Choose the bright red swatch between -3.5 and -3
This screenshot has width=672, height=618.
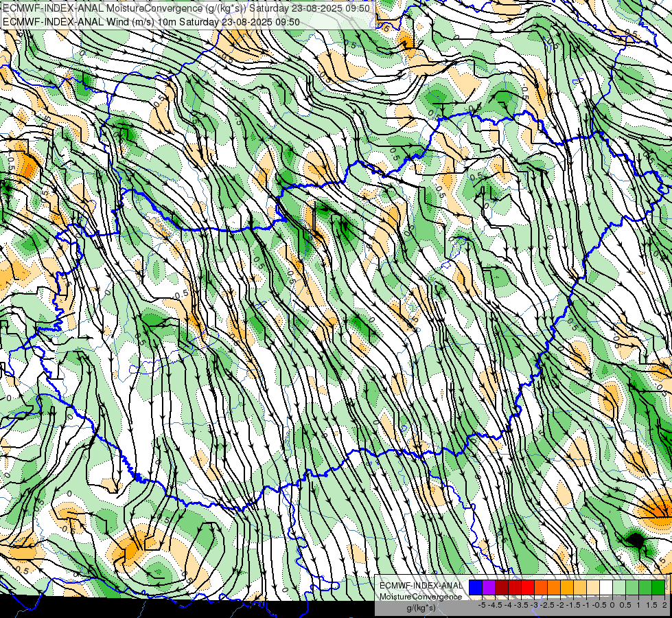(528, 587)
